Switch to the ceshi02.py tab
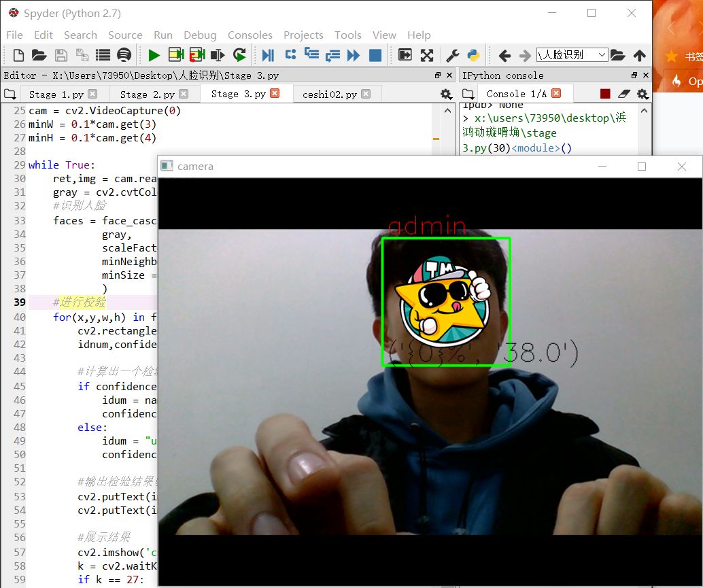Viewport: 703px width, 588px height. (330, 94)
